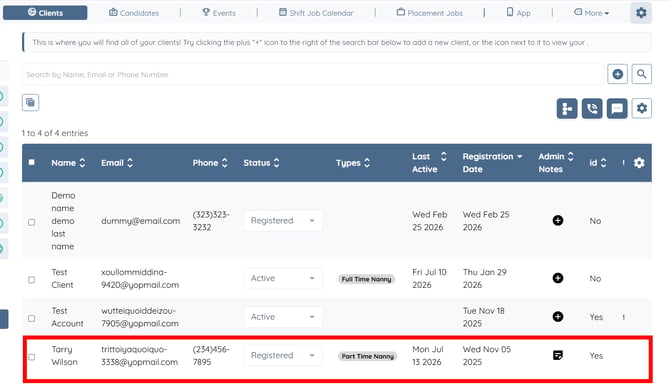
Task: View the admin note for Tarry Wilson
Action: 558,355
